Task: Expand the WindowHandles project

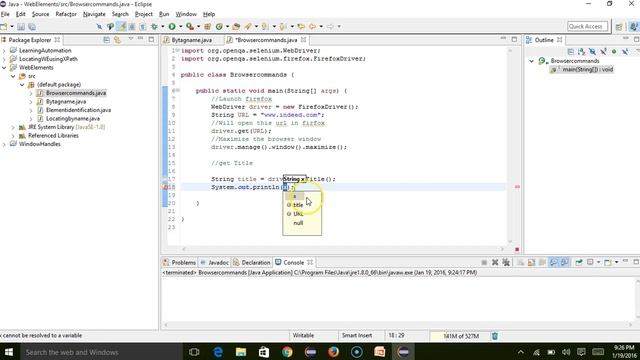Action: tap(4, 144)
